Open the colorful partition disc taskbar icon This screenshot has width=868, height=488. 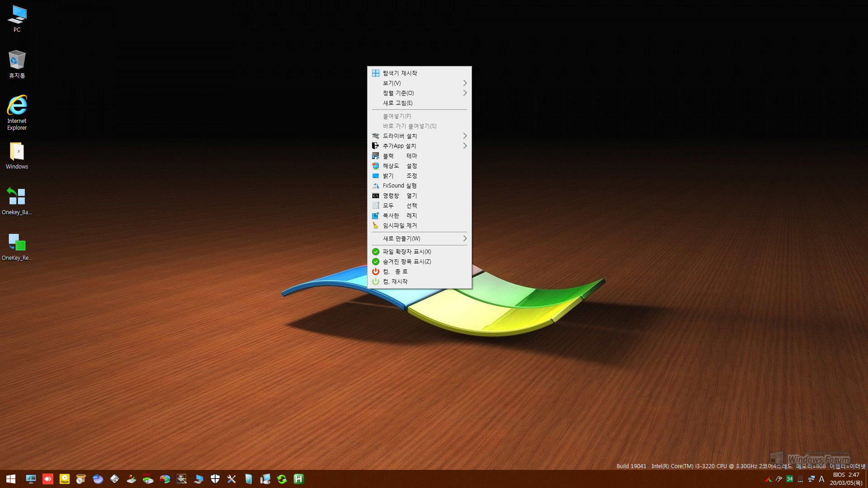point(165,479)
